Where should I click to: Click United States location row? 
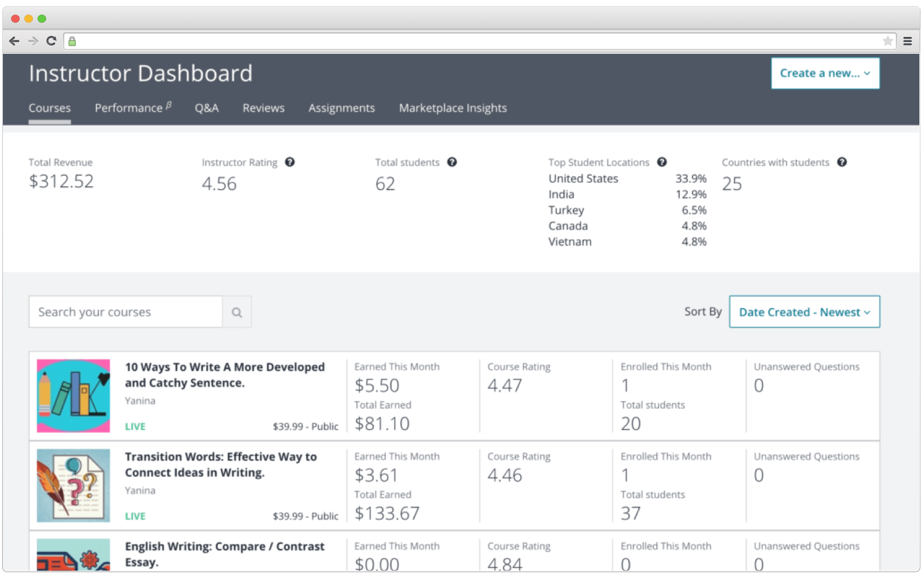(x=628, y=179)
